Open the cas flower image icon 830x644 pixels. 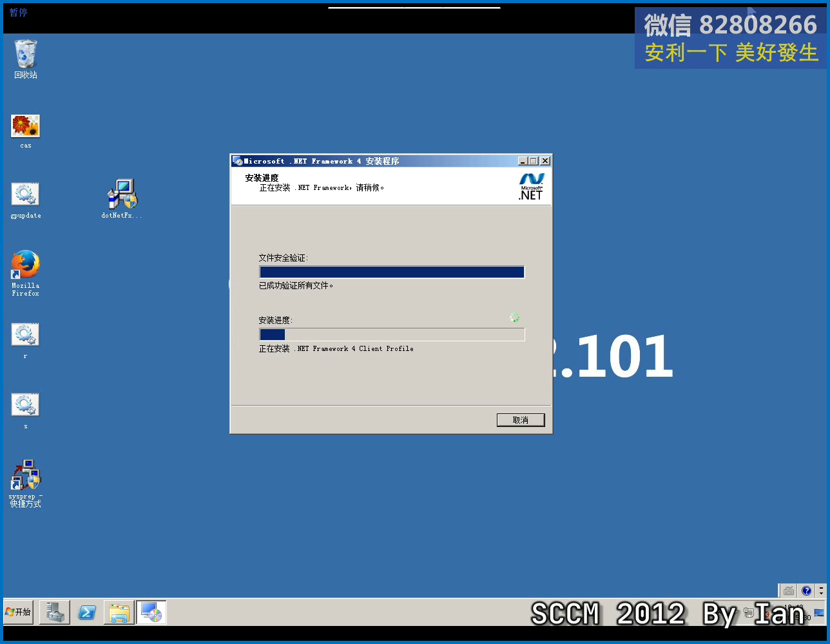click(25, 131)
